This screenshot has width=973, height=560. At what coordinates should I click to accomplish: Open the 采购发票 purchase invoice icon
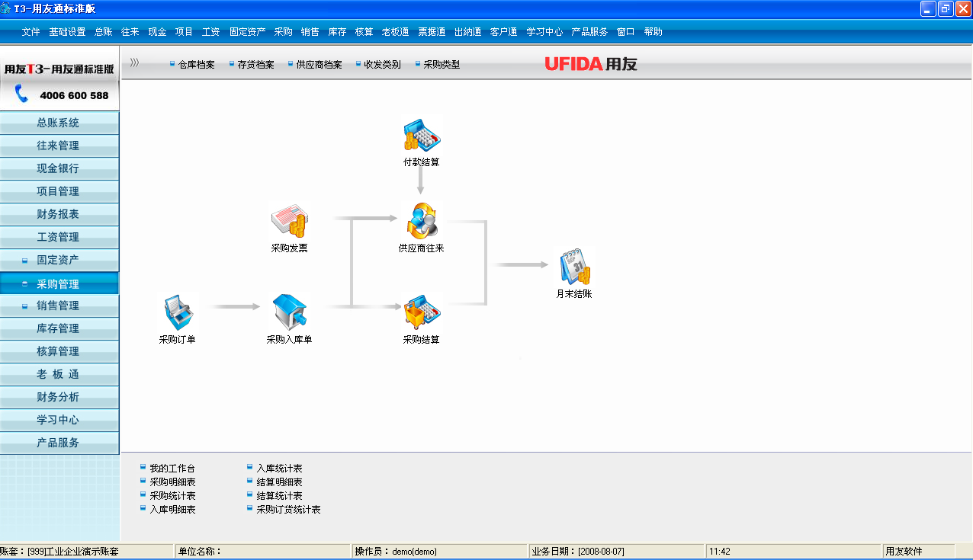[x=289, y=222]
